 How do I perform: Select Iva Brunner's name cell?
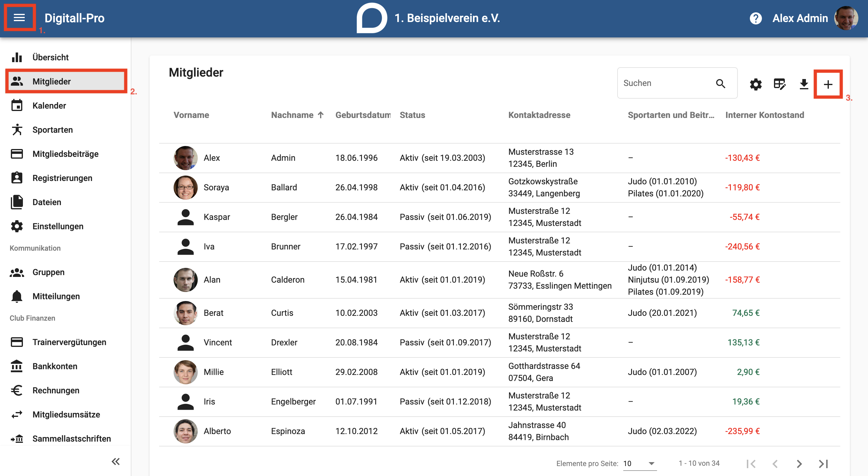209,246
